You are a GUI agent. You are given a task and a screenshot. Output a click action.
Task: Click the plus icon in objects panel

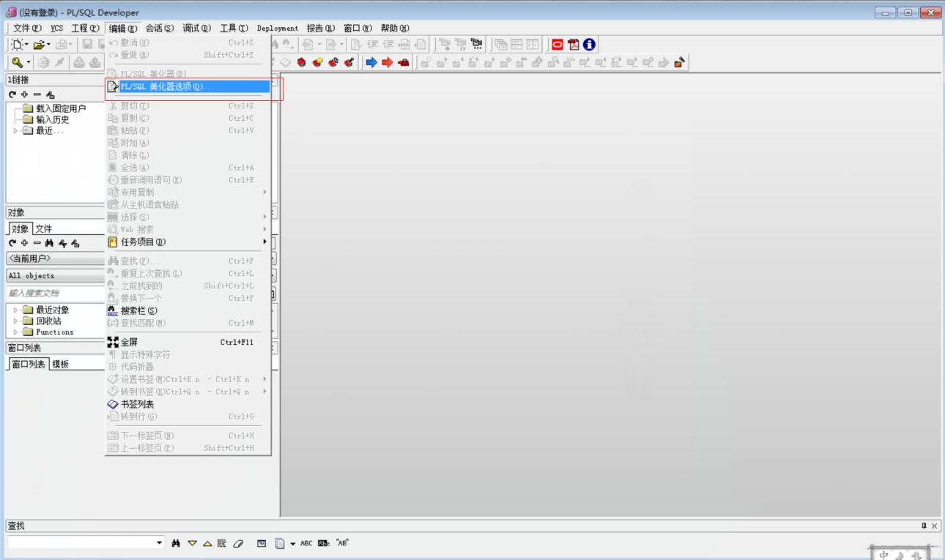click(x=25, y=243)
